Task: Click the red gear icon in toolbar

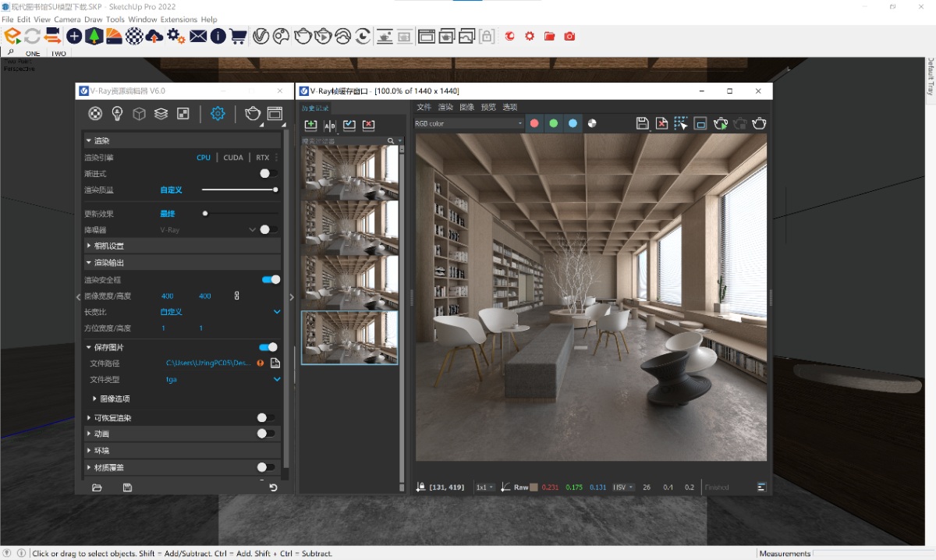Action: tap(530, 36)
